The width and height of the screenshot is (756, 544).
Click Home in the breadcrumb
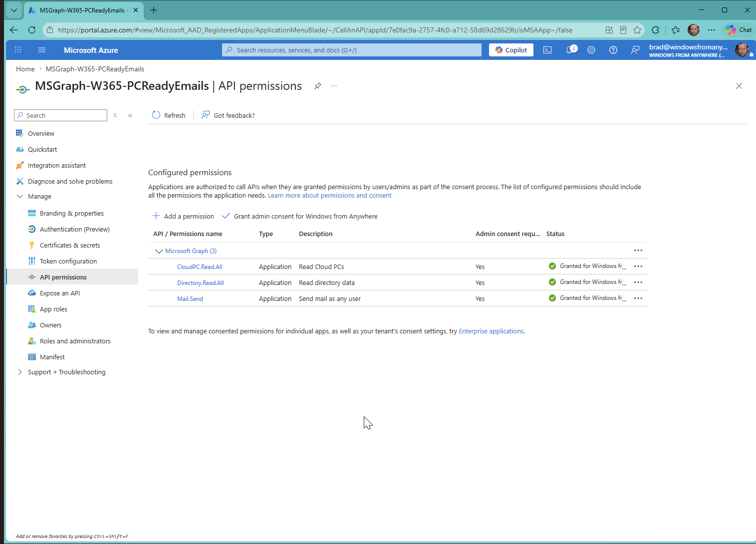point(25,69)
